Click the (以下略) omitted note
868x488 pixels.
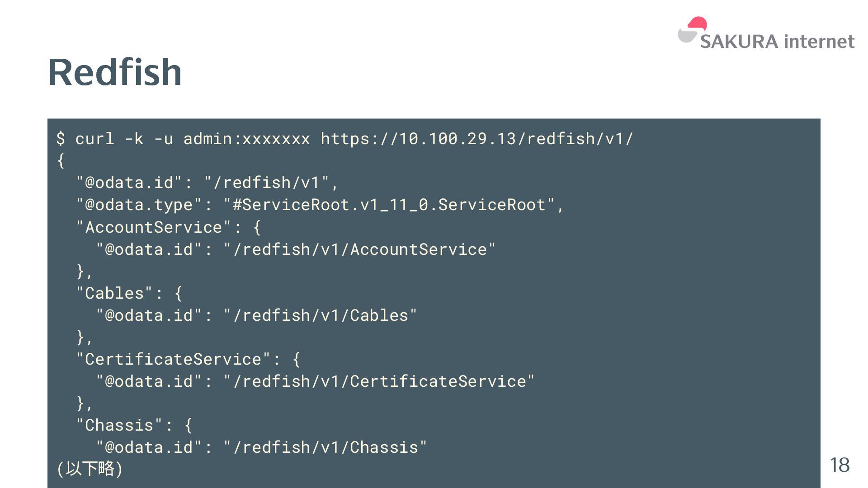(x=90, y=468)
